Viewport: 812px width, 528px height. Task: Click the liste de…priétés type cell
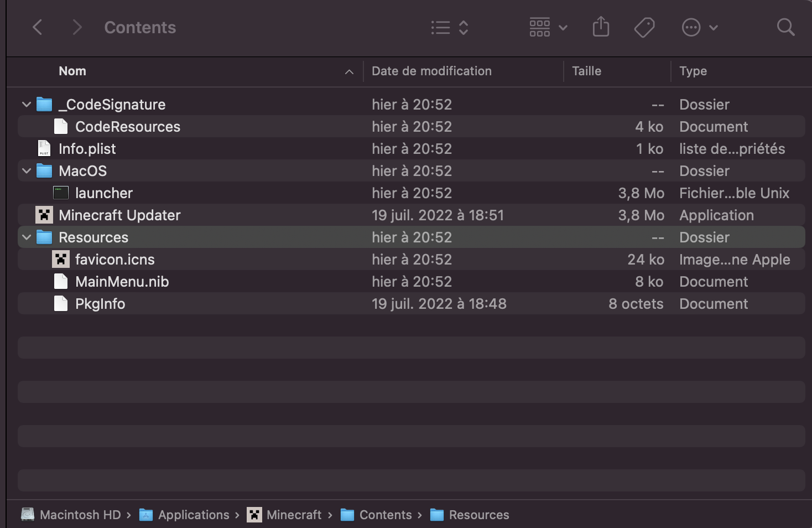[732, 148]
